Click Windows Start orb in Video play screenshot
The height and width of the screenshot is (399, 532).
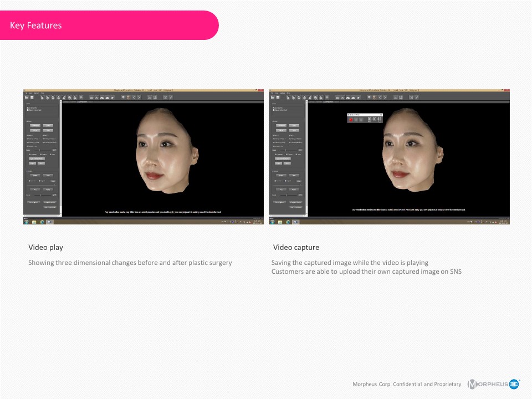point(25,222)
